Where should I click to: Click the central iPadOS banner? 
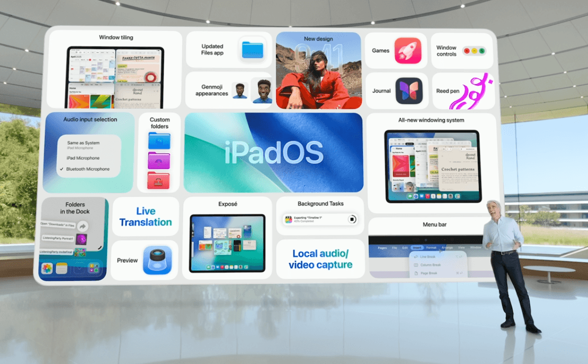(x=274, y=152)
